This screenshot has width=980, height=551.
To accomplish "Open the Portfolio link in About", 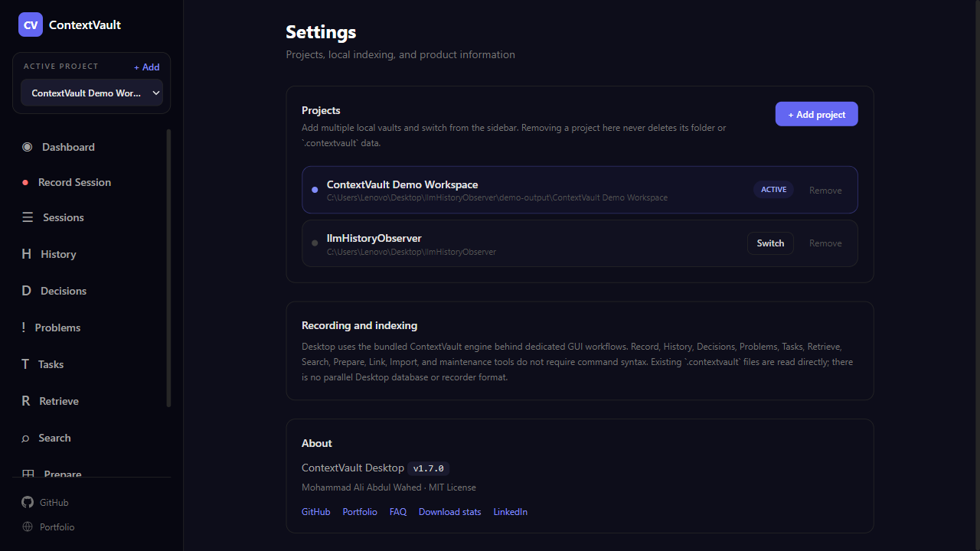I will pyautogui.click(x=360, y=512).
